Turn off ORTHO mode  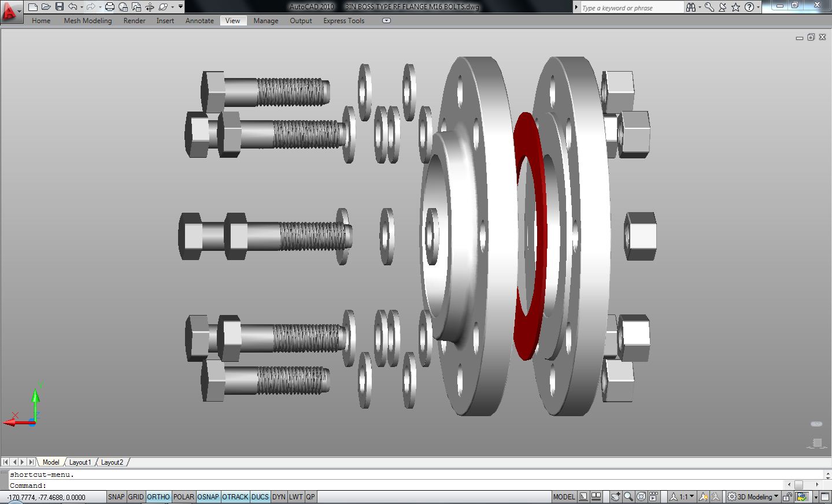click(158, 496)
